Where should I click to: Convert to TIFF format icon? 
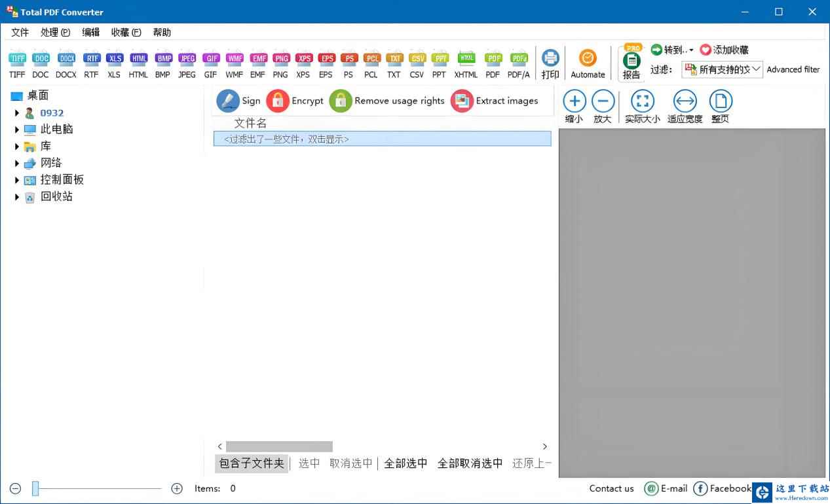(x=17, y=64)
